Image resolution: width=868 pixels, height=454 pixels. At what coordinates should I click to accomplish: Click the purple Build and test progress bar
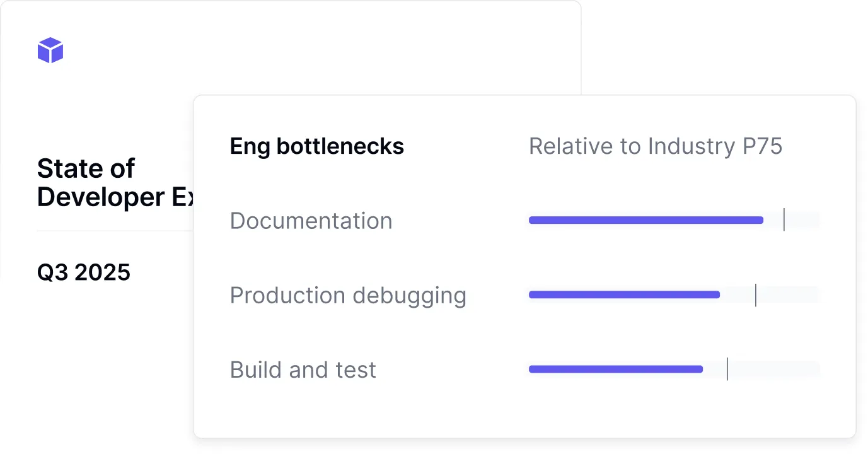click(x=615, y=369)
